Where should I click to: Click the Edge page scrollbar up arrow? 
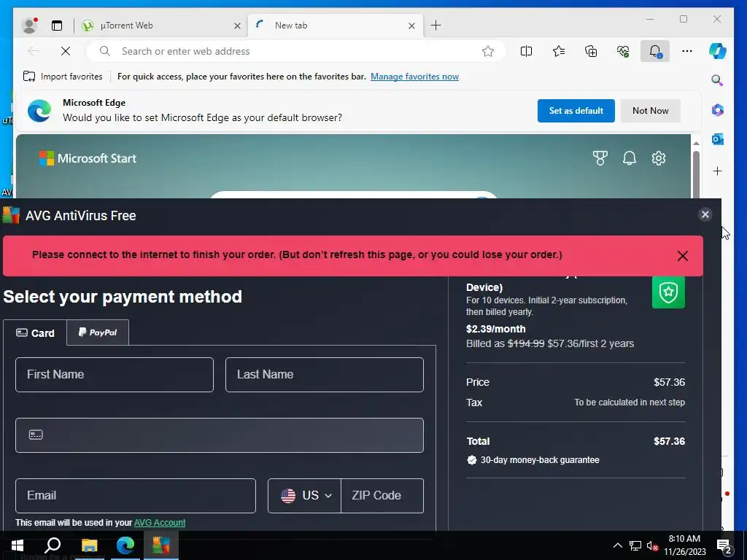tap(696, 143)
